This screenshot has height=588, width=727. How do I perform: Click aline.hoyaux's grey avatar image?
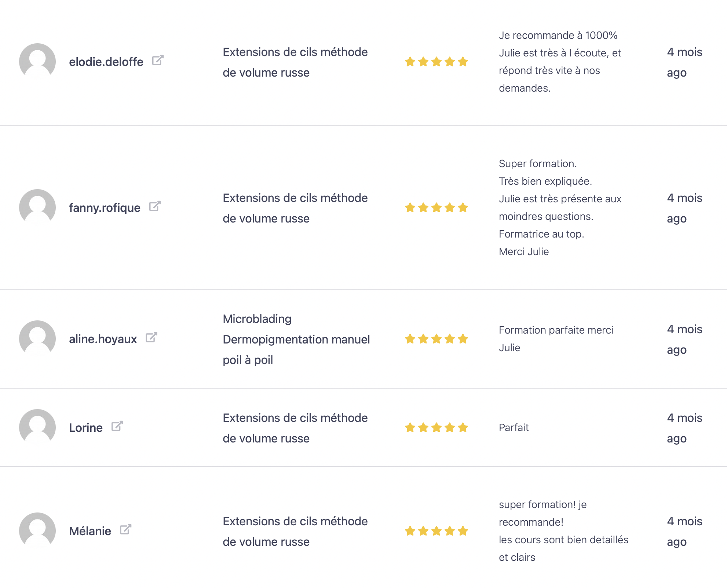[x=37, y=338]
